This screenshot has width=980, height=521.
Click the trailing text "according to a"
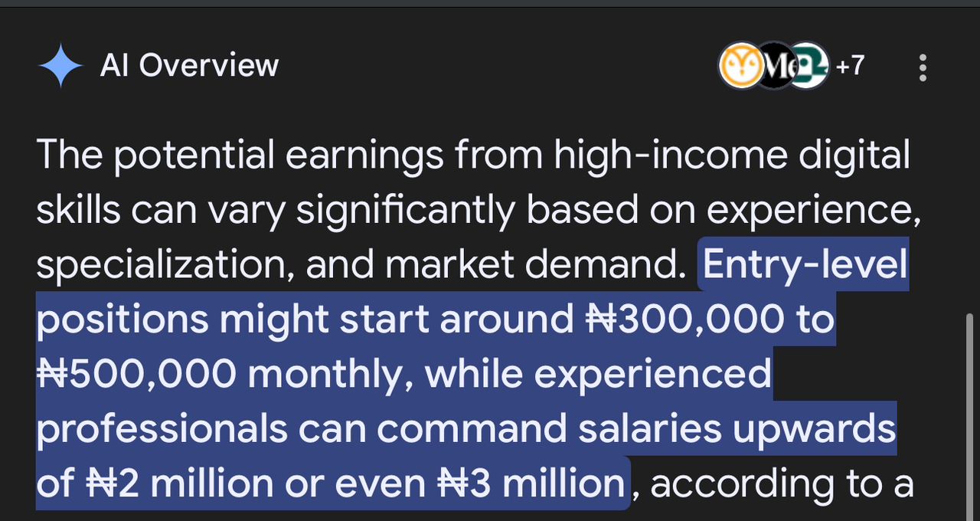point(782,483)
